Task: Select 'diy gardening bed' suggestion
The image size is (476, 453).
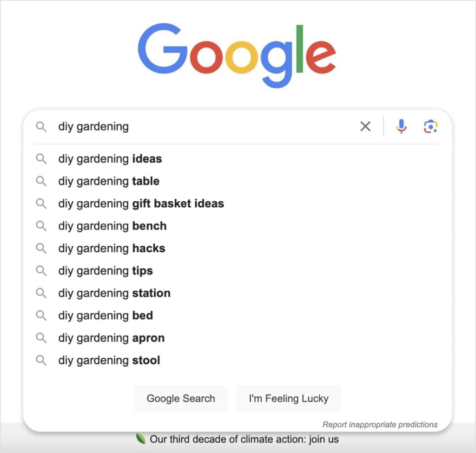Action: [x=106, y=315]
